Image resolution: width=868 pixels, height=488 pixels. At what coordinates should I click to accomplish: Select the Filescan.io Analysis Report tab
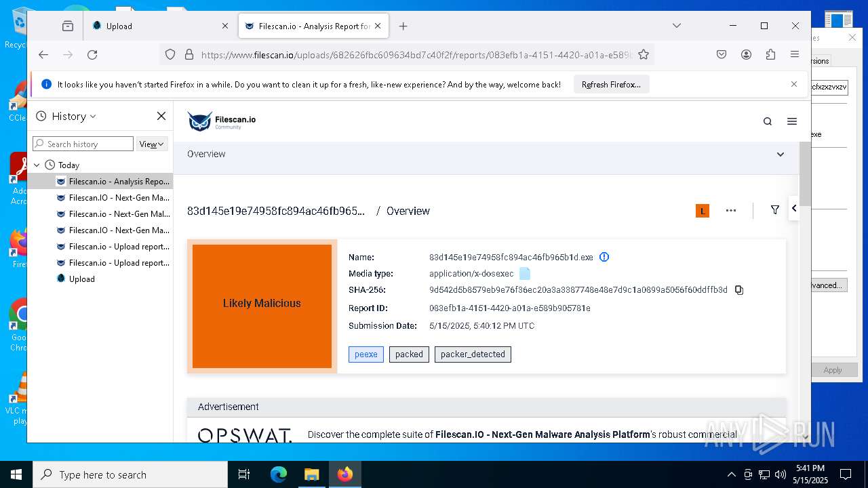pos(313,26)
